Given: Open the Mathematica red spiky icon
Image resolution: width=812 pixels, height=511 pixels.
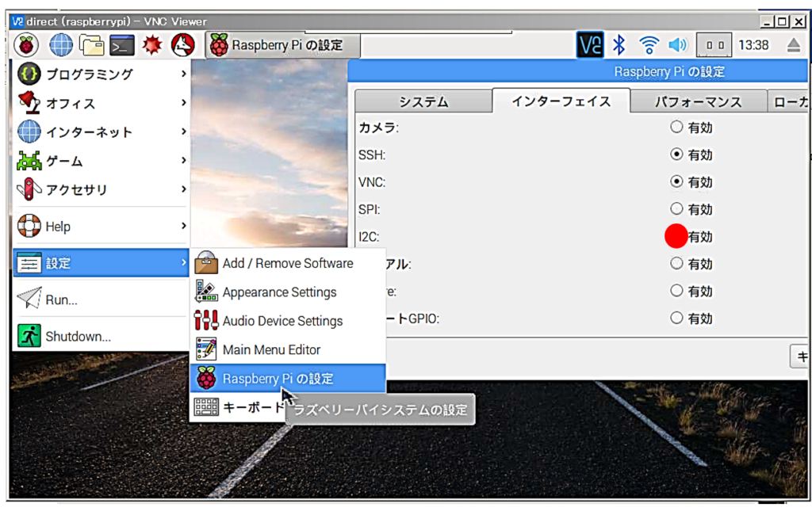Looking at the screenshot, I should click(152, 45).
